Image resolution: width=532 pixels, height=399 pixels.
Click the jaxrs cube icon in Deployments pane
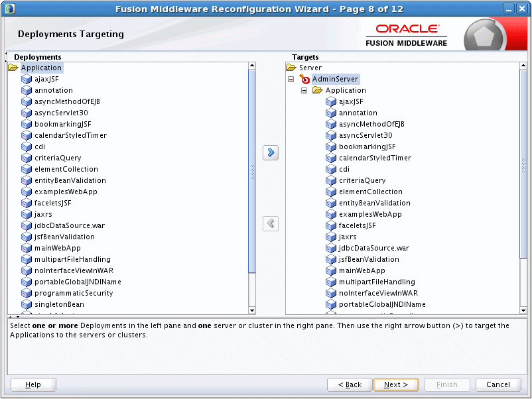pos(27,214)
